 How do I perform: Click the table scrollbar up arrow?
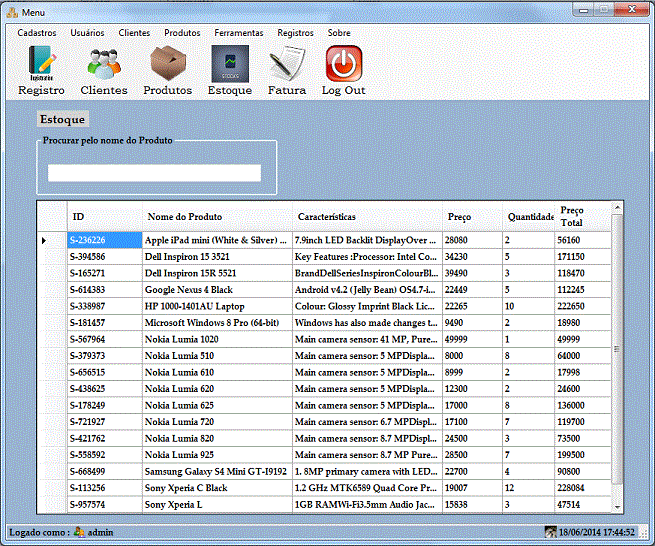617,207
